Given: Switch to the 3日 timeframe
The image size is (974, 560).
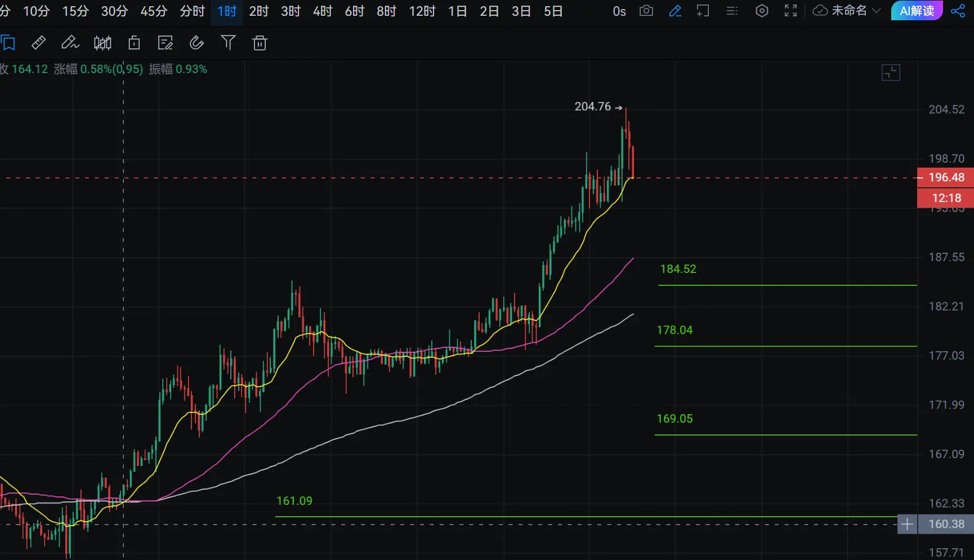Looking at the screenshot, I should tap(521, 11).
